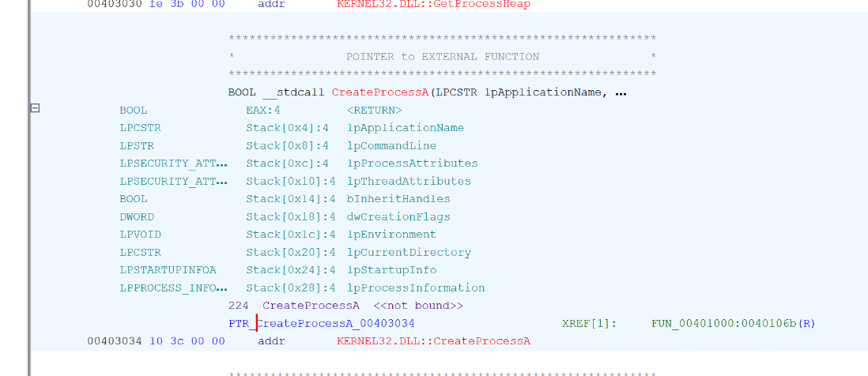
Task: Select the lpProcessInformation parameter name
Action: 416,288
